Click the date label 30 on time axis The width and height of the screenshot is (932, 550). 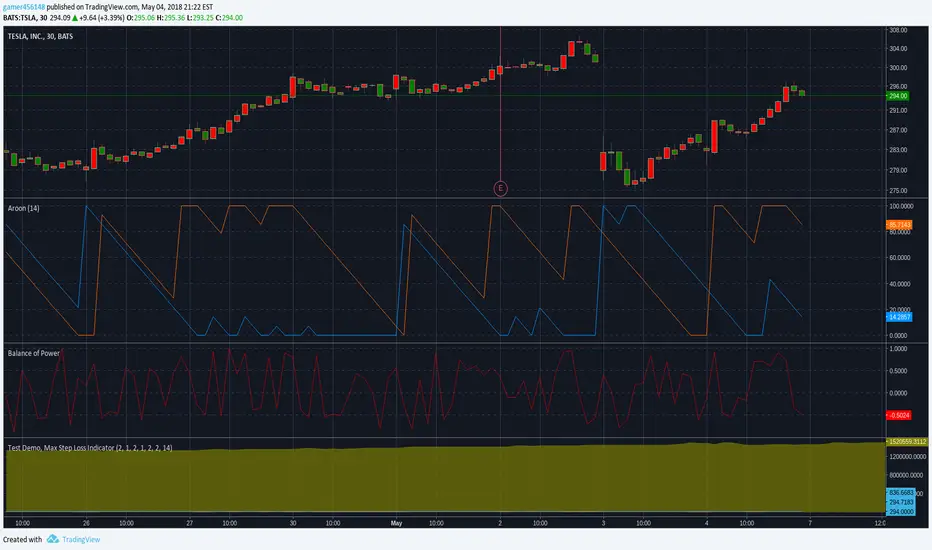coord(293,523)
